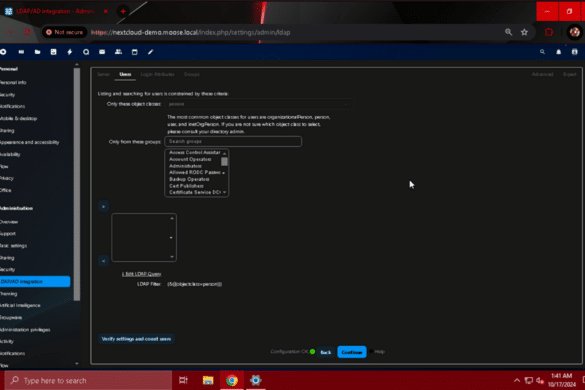Click the settings sidebar scrollbar
Image resolution: width=585 pixels, height=390 pixels.
[x=77, y=184]
